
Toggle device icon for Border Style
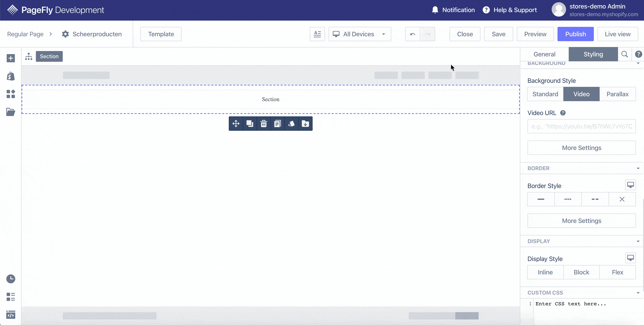[630, 185]
